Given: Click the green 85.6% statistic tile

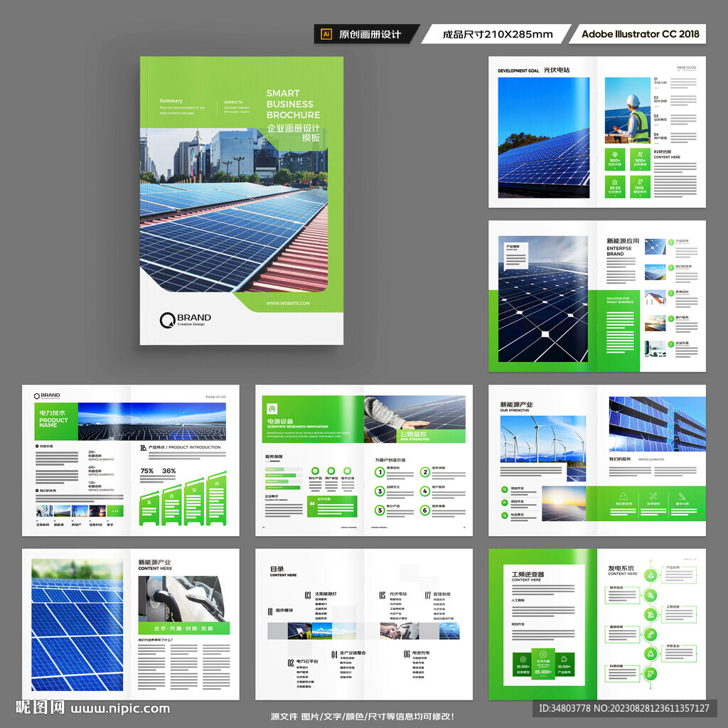Looking at the screenshot, I should tap(615, 187).
